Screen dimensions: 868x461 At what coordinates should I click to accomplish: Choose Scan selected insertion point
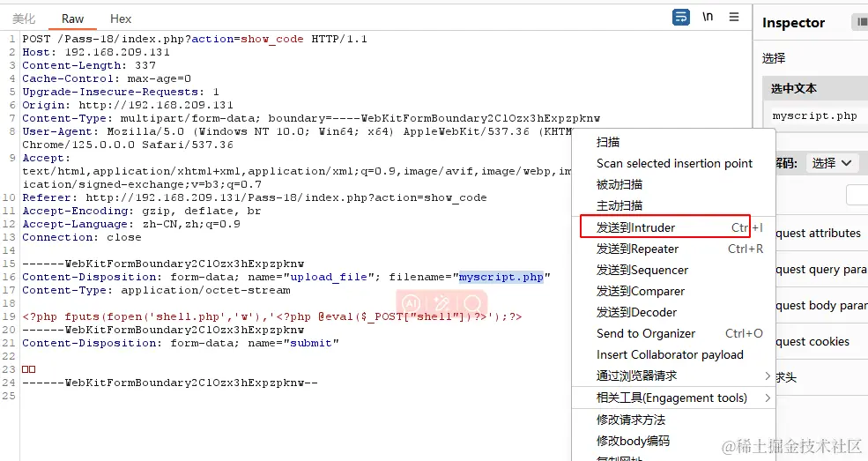(674, 163)
